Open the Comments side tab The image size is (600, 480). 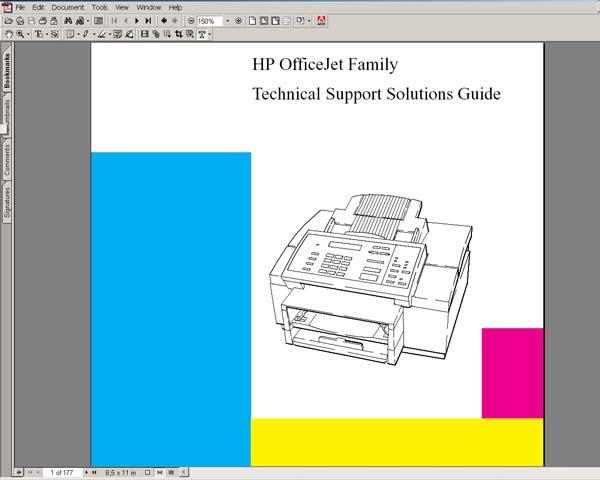click(x=7, y=160)
